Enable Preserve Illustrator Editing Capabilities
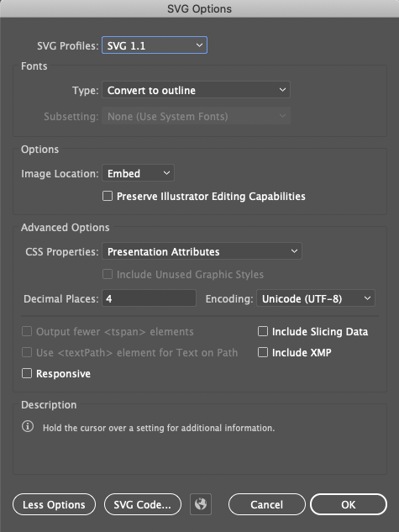Image resolution: width=399 pixels, height=532 pixels. (x=108, y=196)
